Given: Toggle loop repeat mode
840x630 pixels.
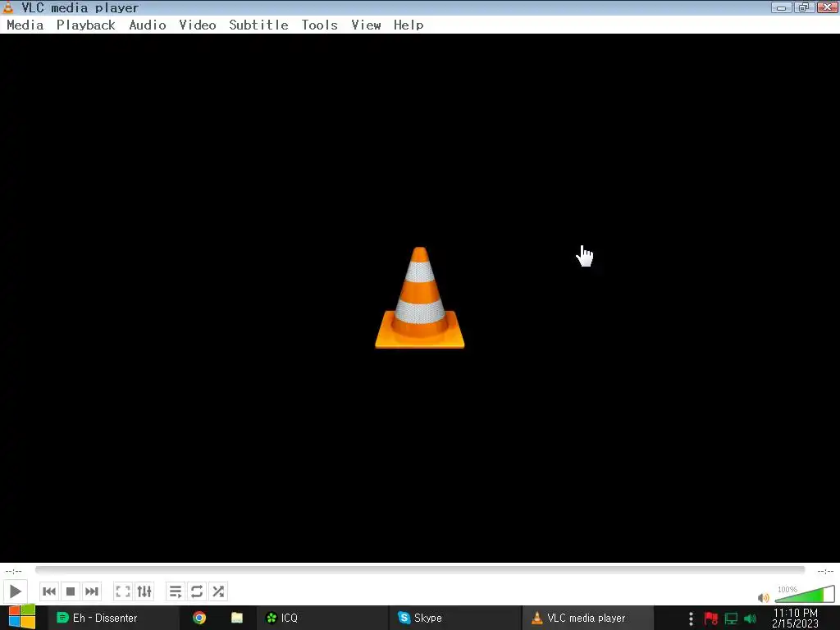Looking at the screenshot, I should pyautogui.click(x=197, y=591).
